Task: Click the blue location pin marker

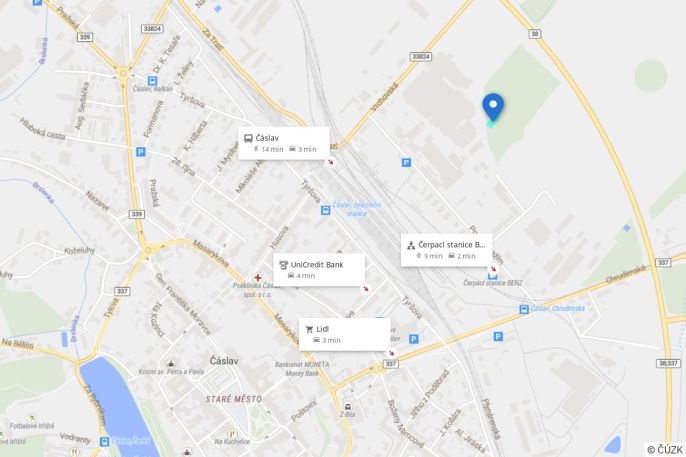Action: 493,107
